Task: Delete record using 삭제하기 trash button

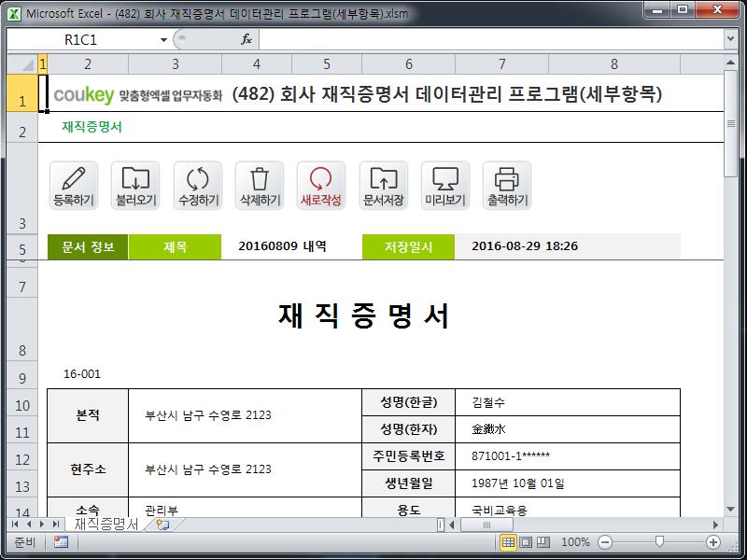Action: point(260,186)
